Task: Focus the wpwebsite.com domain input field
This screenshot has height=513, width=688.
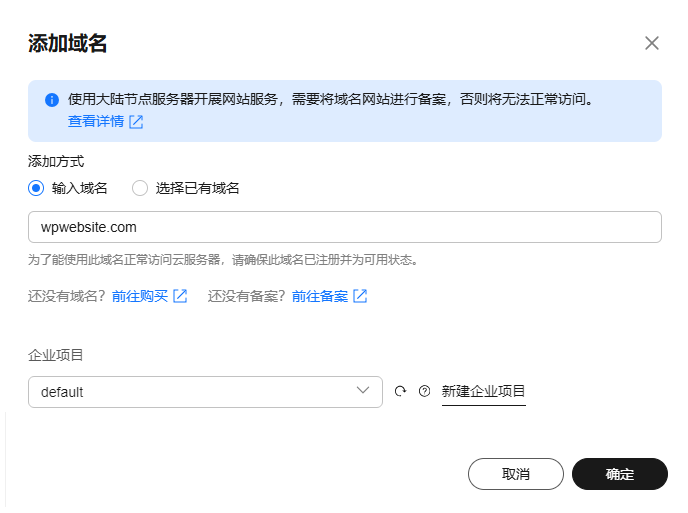Action: 345,227
